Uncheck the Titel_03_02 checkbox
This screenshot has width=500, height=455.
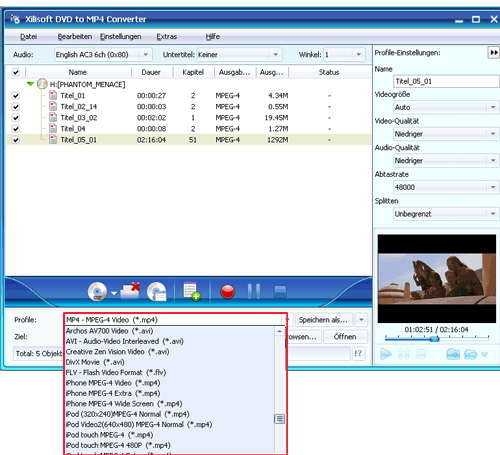pyautogui.click(x=16, y=118)
